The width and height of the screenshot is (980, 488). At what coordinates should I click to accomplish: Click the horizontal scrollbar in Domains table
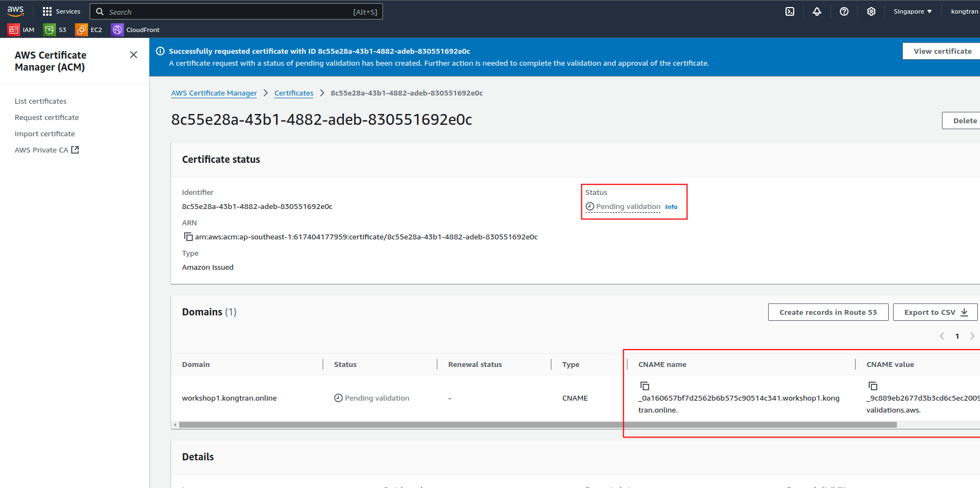pos(538,425)
